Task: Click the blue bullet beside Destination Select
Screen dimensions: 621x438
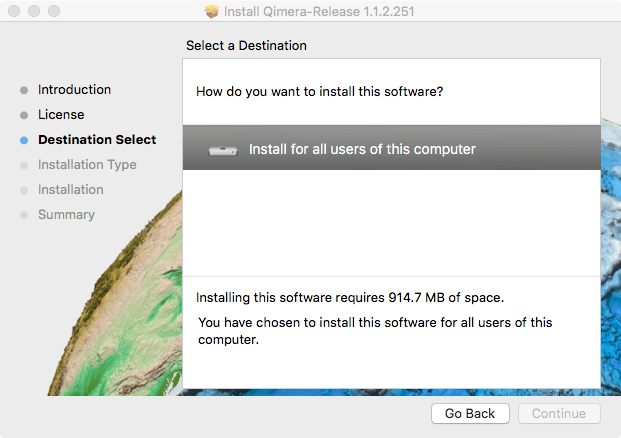Action: (24, 140)
